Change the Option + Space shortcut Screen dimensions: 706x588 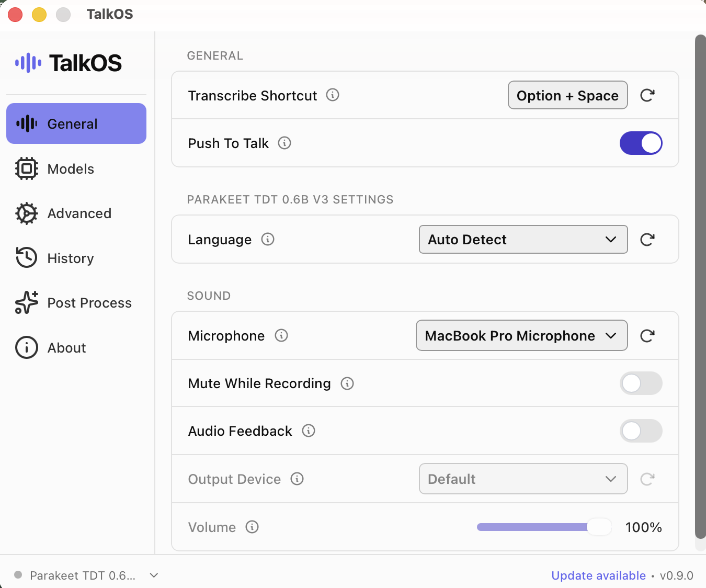568,95
